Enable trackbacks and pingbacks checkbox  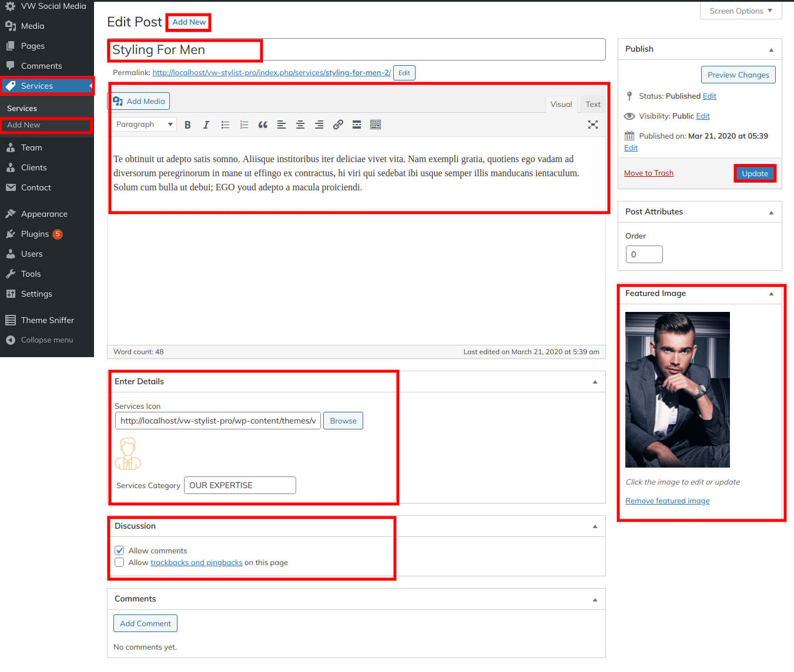[120, 562]
